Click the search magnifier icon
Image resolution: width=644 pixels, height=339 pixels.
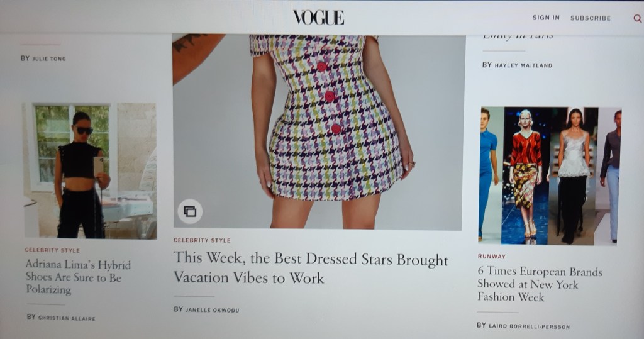(637, 18)
